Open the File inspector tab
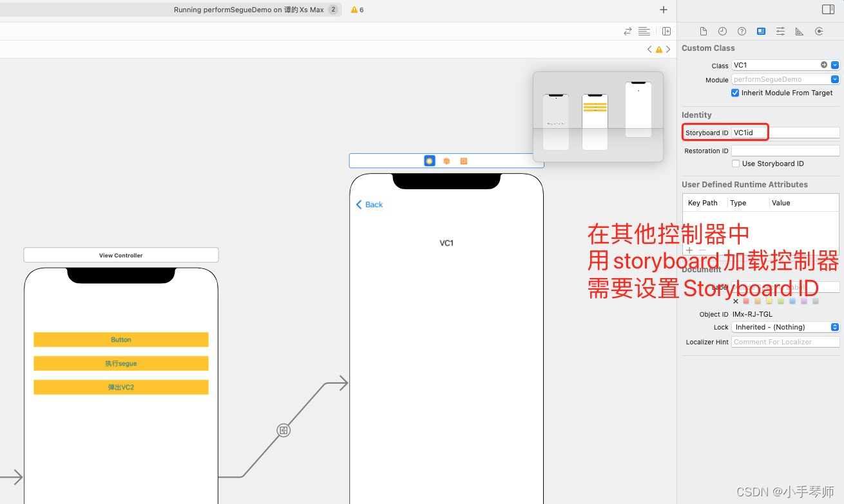Viewport: 844px width, 504px height. [704, 31]
